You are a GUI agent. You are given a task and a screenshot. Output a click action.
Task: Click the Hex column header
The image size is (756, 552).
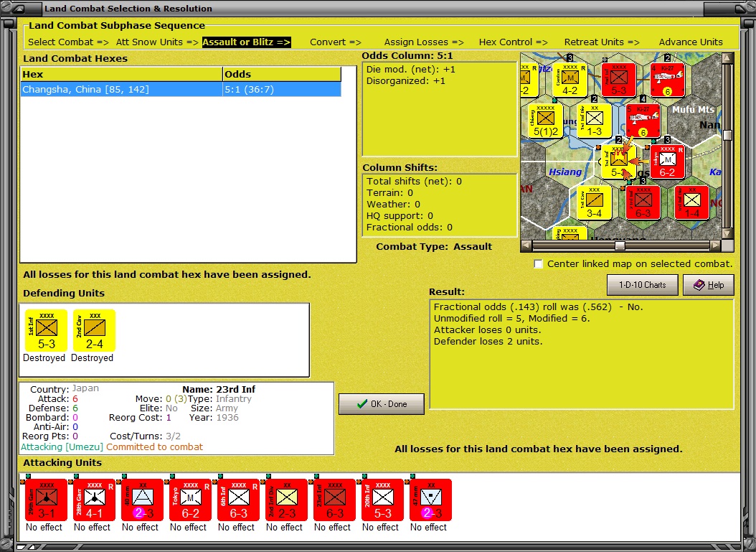121,75
